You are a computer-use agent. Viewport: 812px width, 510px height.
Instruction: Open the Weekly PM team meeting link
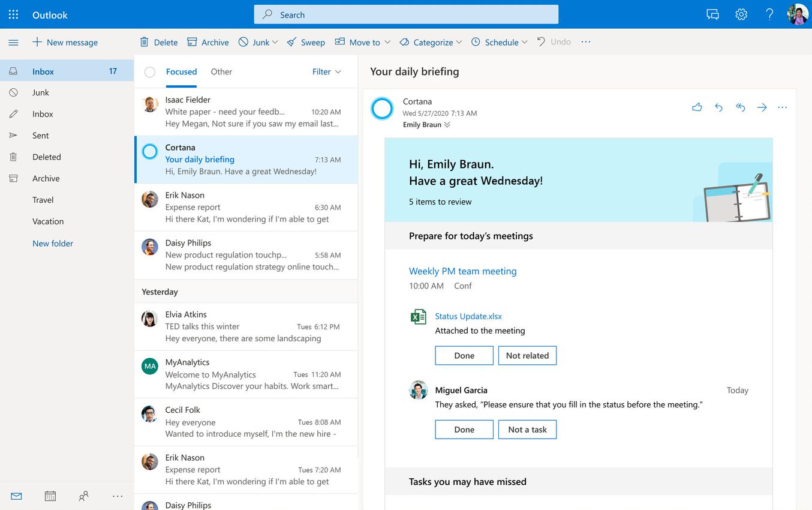462,271
